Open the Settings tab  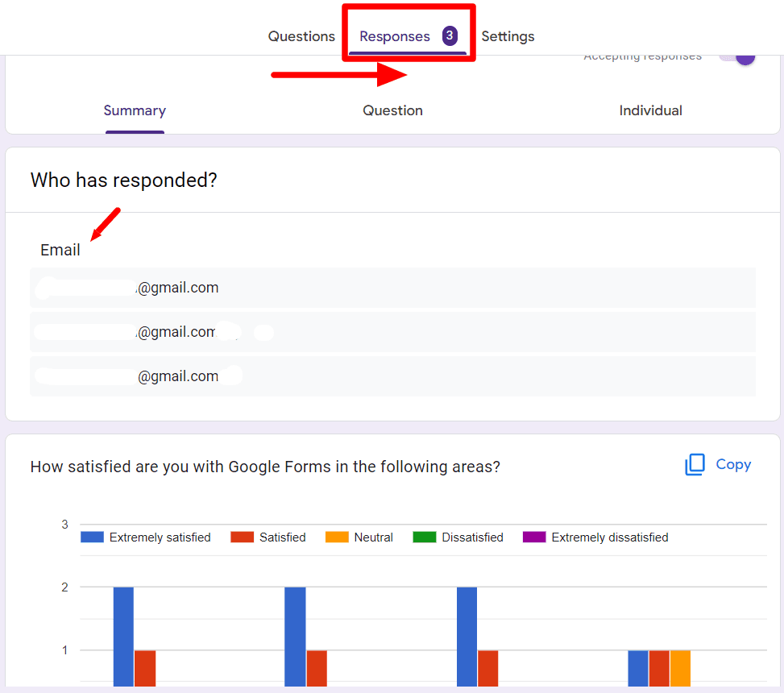coord(508,36)
